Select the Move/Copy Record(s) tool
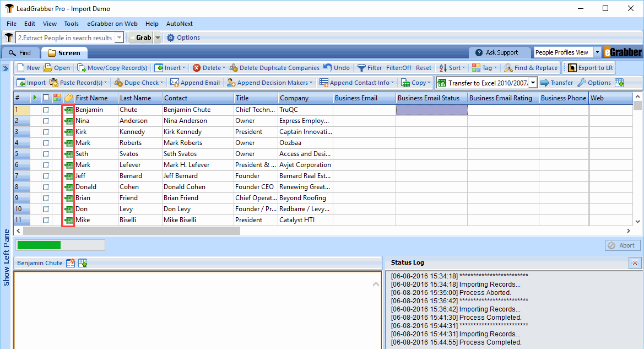Viewport: 644px width, 349px height. point(112,68)
